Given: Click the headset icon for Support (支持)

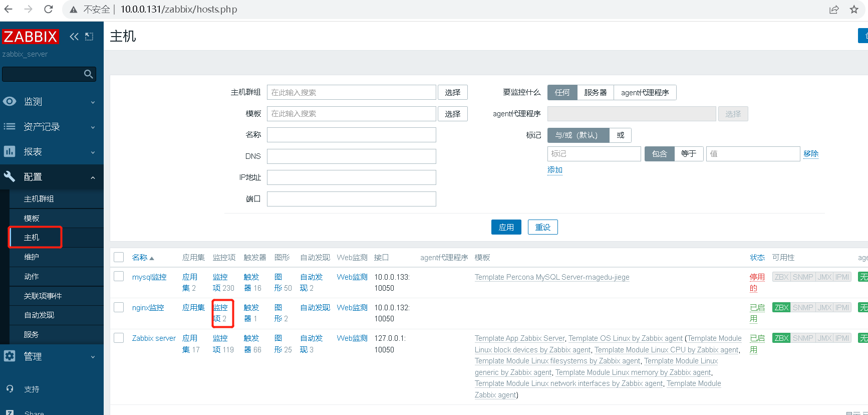Looking at the screenshot, I should pyautogui.click(x=10, y=389).
